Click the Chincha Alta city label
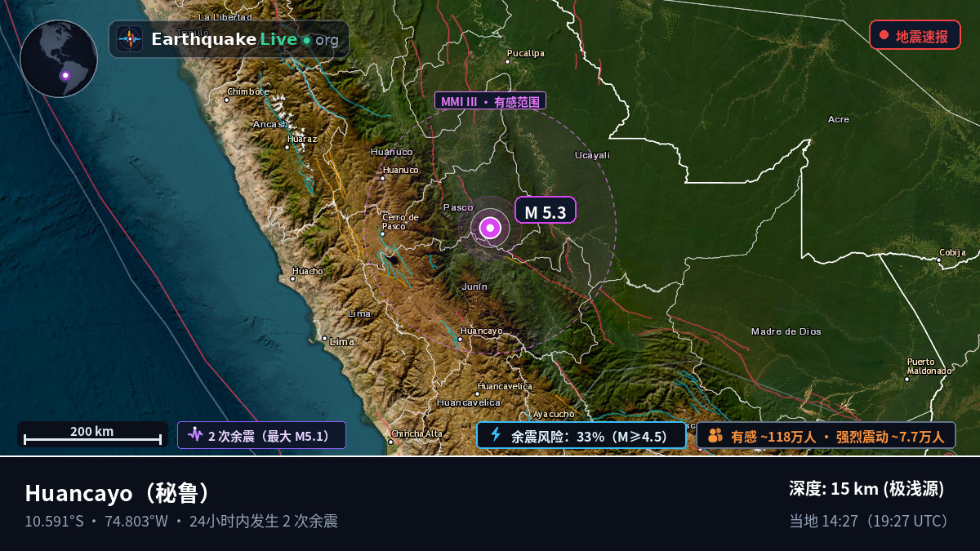980x551 pixels. click(416, 433)
